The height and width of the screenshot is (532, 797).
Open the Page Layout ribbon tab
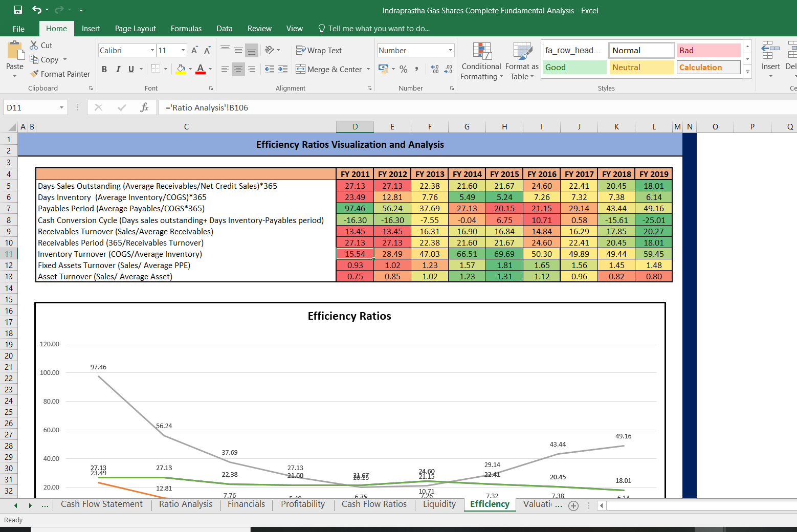(x=136, y=29)
